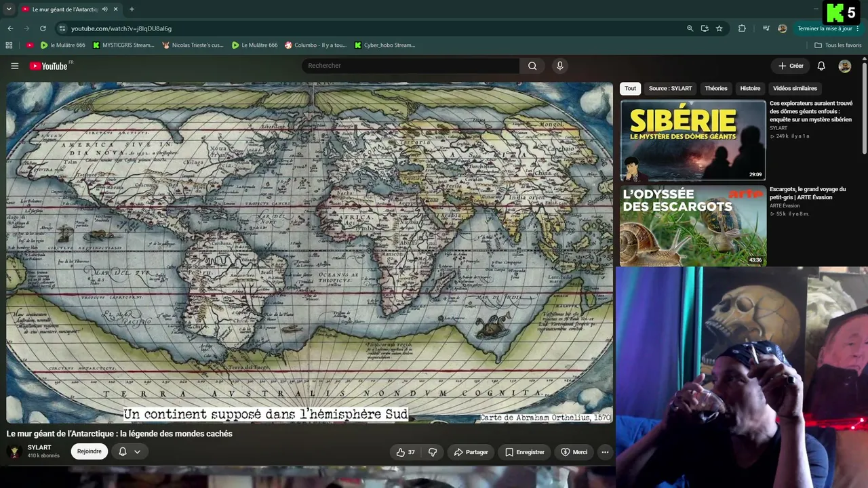Open the L'Odyssée des escargots thumbnail
Screen dimensions: 868x488
tap(693, 226)
